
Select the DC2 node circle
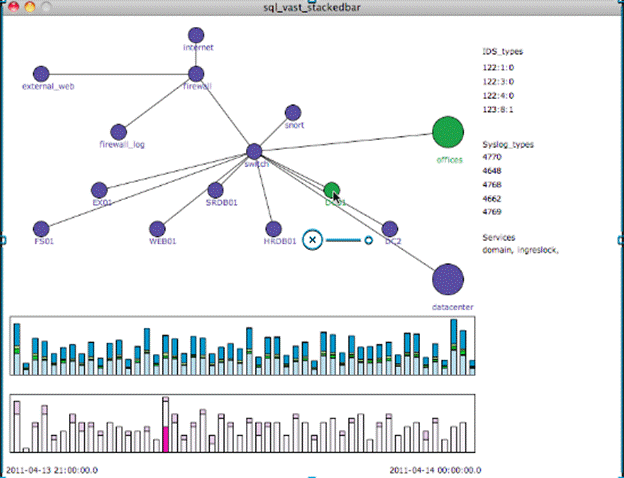(x=390, y=229)
